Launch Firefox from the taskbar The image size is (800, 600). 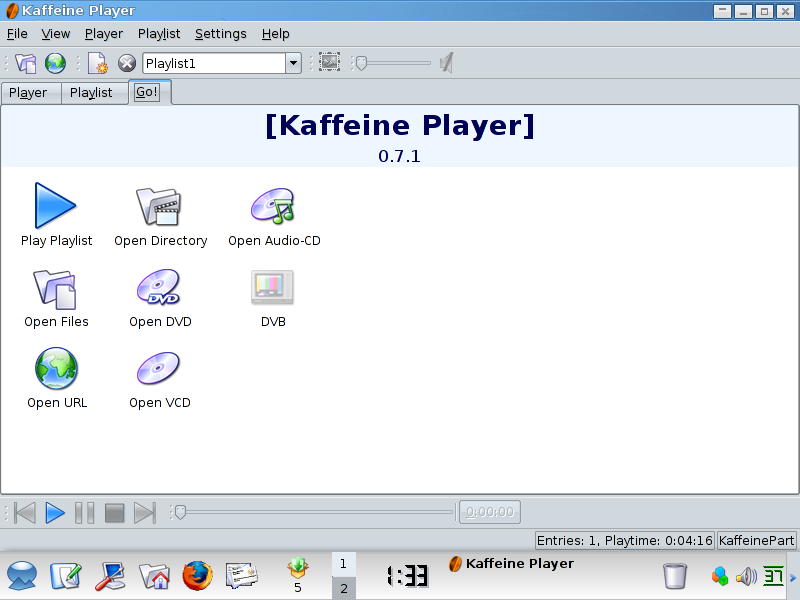198,576
